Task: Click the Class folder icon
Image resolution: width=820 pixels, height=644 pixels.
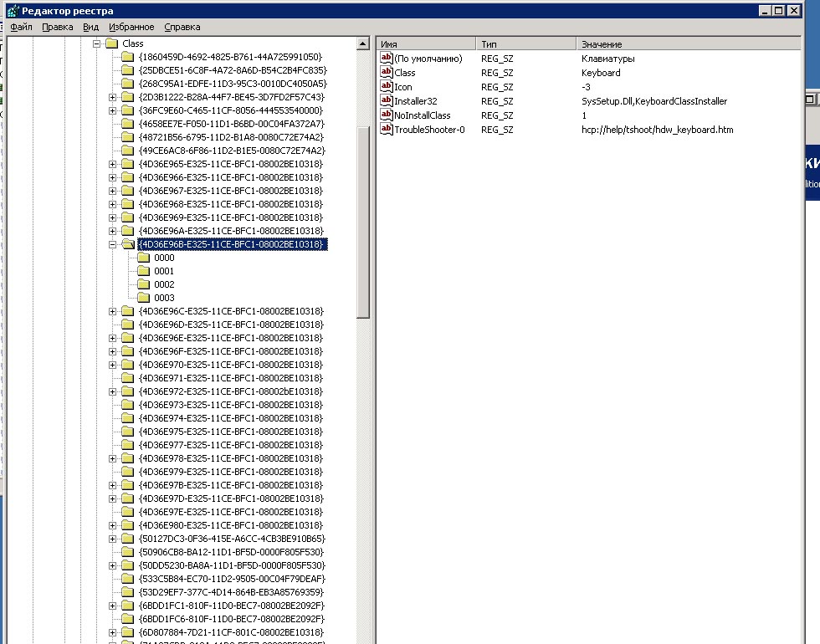Action: point(112,43)
